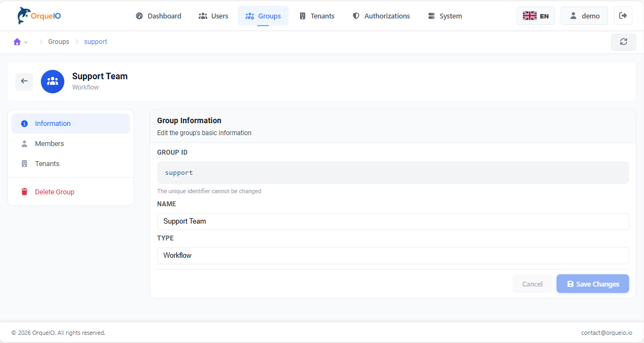Expand the home breadcrumb chevron
Viewport: 644px width, 343px height.
(25, 41)
